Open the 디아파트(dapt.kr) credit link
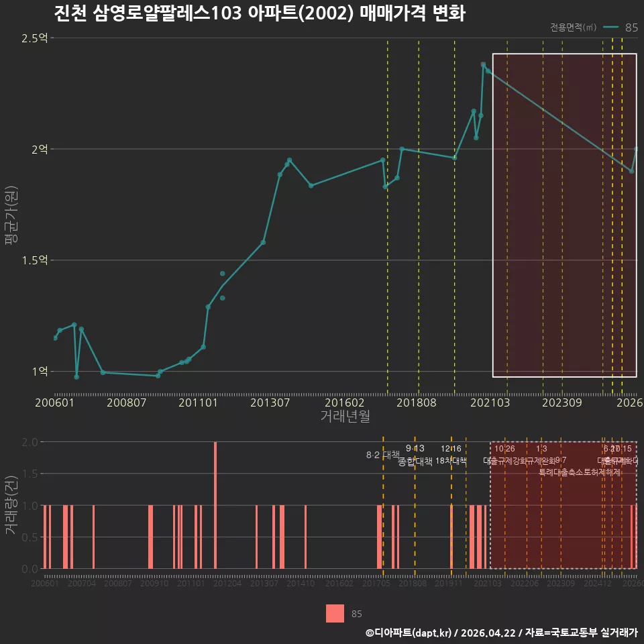Screen dimensions: 644x644 click(409, 633)
